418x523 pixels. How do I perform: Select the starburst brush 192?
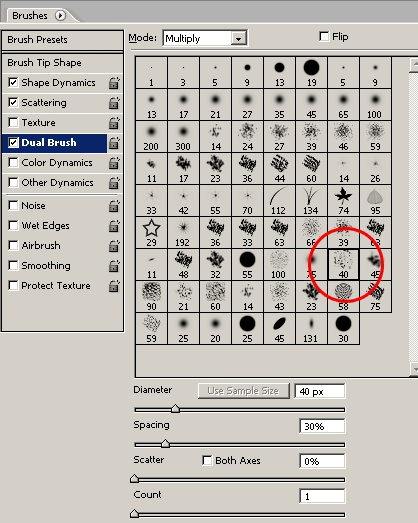[183, 232]
